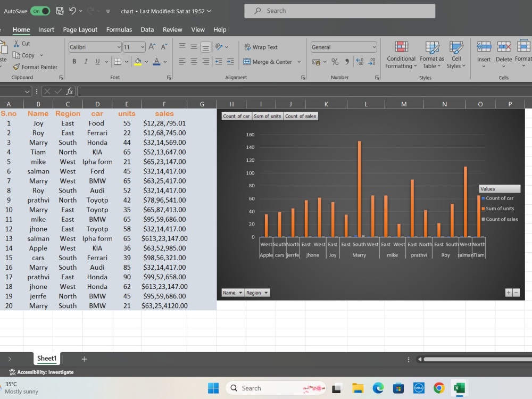The image size is (532, 399).
Task: Click the Count of sales field button
Action: 301,115
